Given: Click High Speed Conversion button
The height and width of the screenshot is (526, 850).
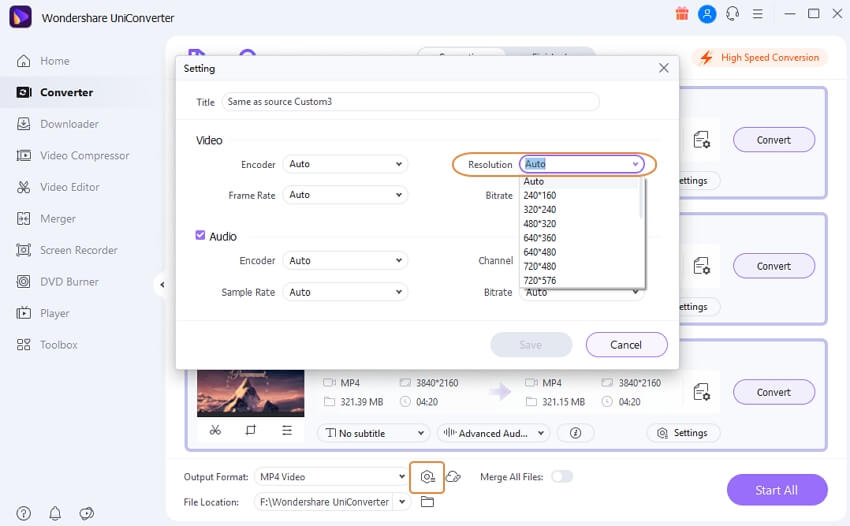Looking at the screenshot, I should click(x=760, y=57).
